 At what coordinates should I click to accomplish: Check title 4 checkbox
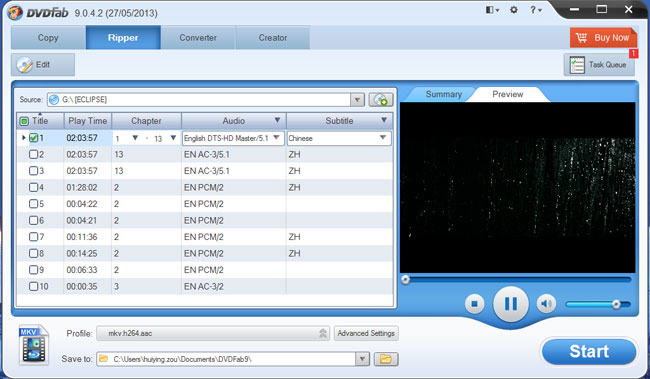34,187
